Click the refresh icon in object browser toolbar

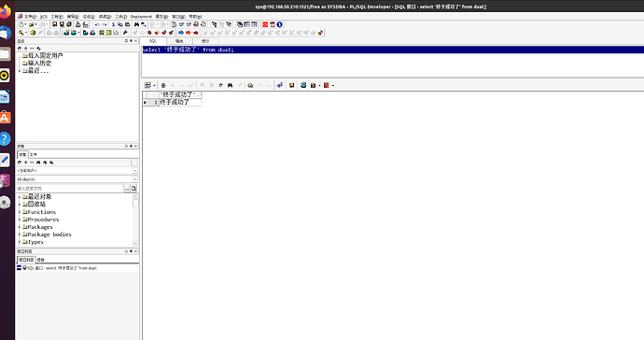pyautogui.click(x=20, y=163)
